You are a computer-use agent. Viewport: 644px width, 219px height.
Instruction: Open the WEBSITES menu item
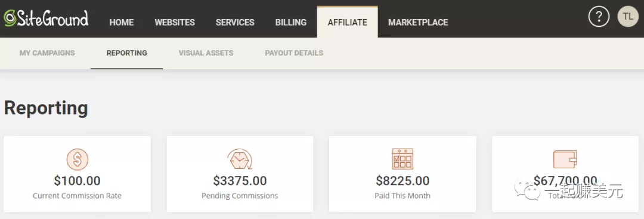pos(175,22)
